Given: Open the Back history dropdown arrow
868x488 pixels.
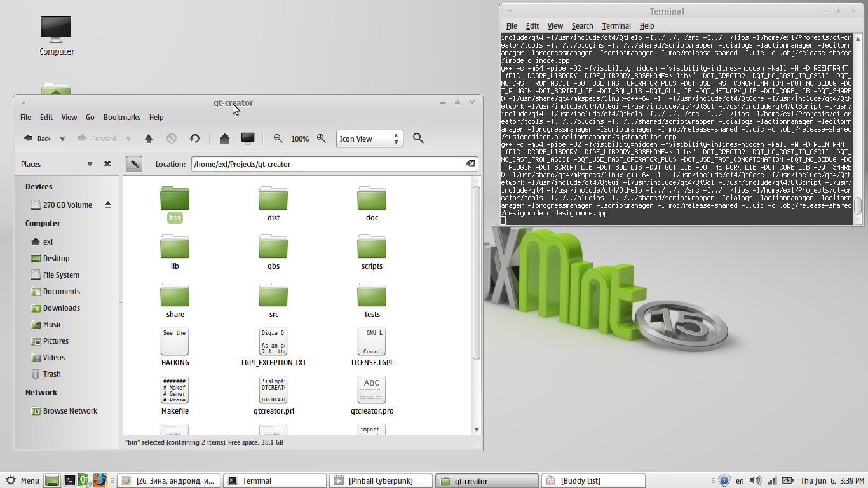Looking at the screenshot, I should 62,139.
